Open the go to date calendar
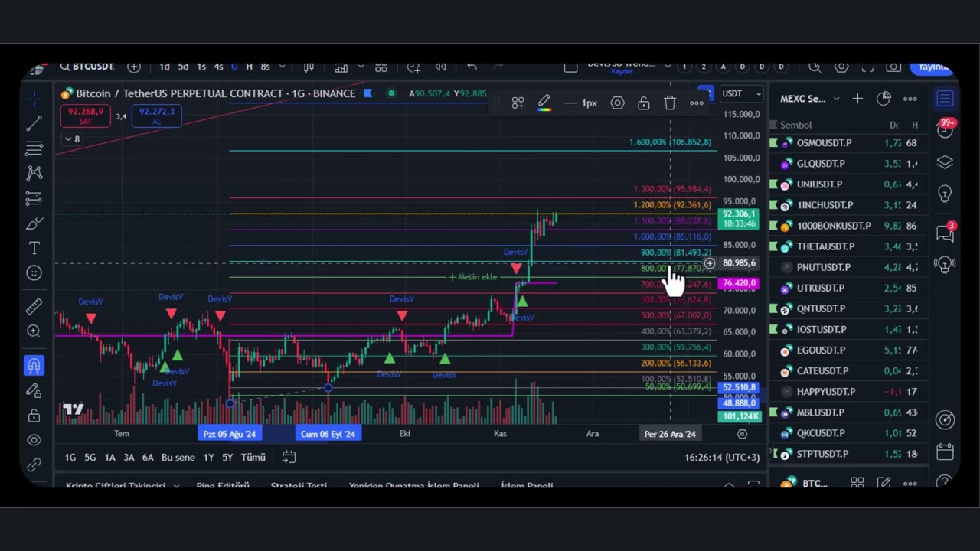 pos(289,457)
